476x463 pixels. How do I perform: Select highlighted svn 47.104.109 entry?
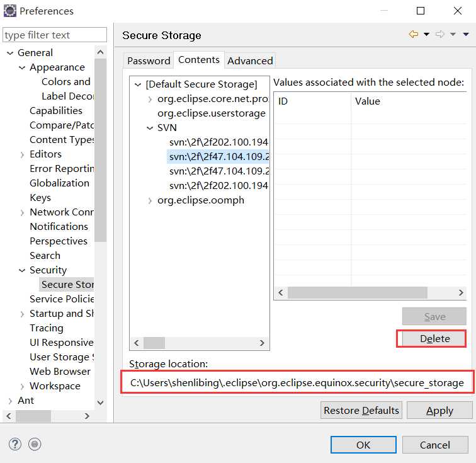(218, 157)
